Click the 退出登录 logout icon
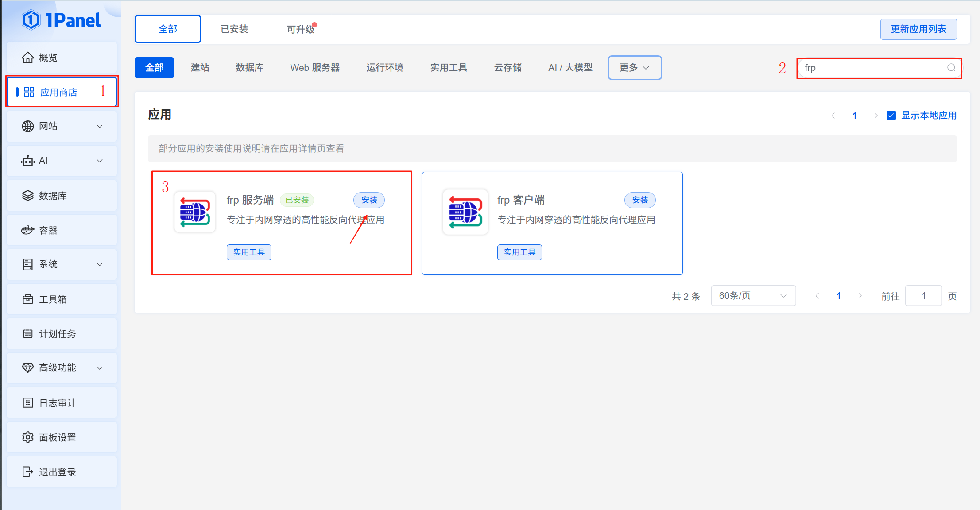The height and width of the screenshot is (510, 980). [28, 472]
